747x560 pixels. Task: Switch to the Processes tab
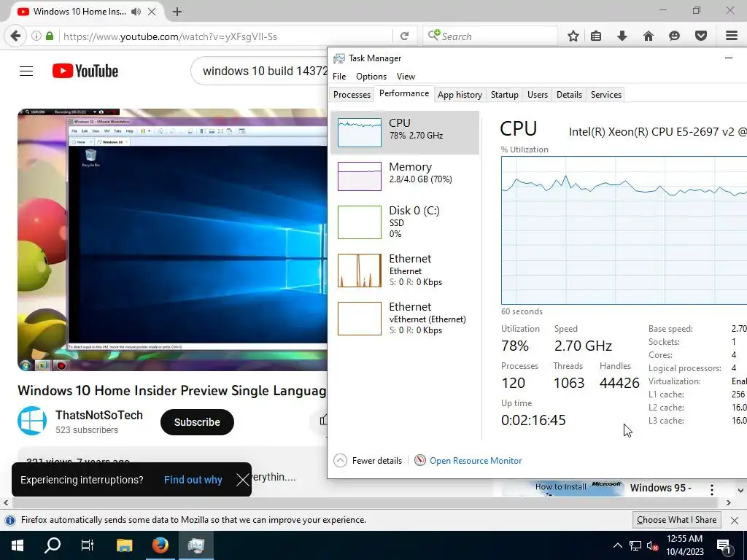click(352, 94)
